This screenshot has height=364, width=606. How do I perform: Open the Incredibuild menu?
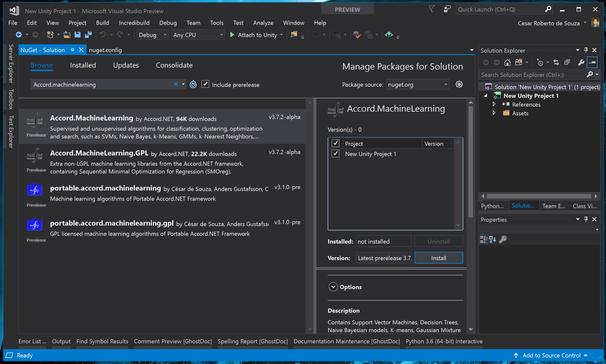tap(134, 23)
